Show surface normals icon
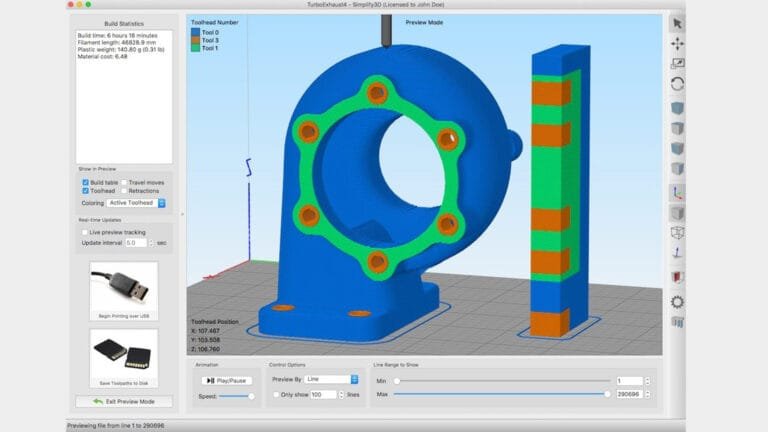The height and width of the screenshot is (432, 768). (677, 253)
